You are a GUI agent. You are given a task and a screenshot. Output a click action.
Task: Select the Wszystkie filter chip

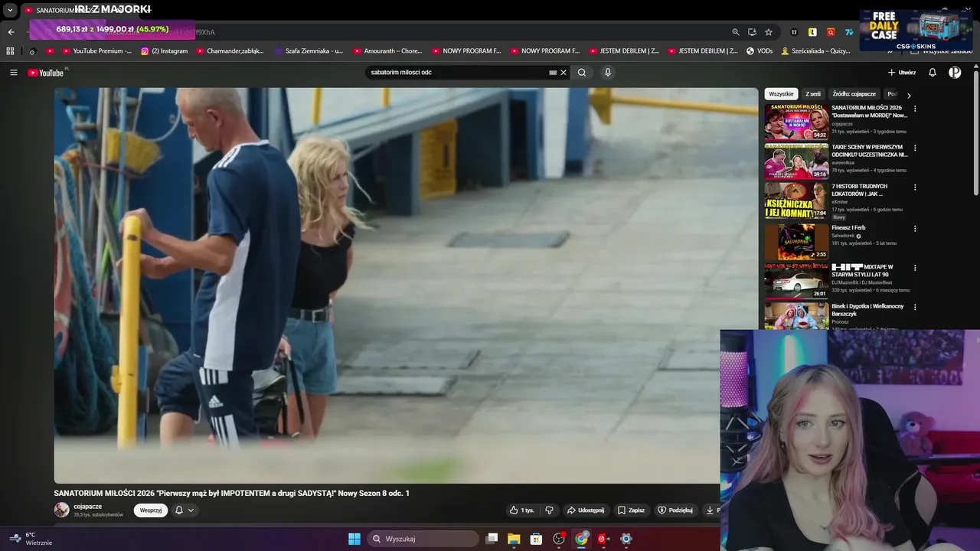click(x=781, y=94)
